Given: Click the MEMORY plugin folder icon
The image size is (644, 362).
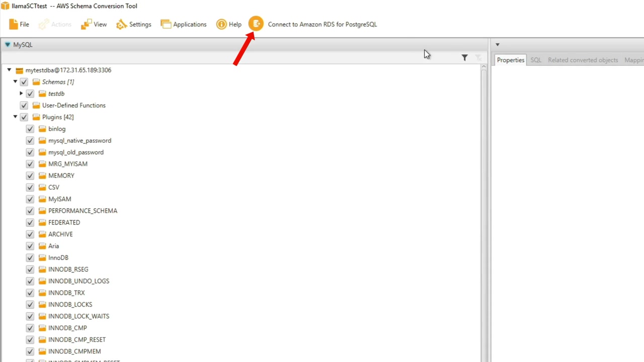Looking at the screenshot, I should pyautogui.click(x=42, y=175).
